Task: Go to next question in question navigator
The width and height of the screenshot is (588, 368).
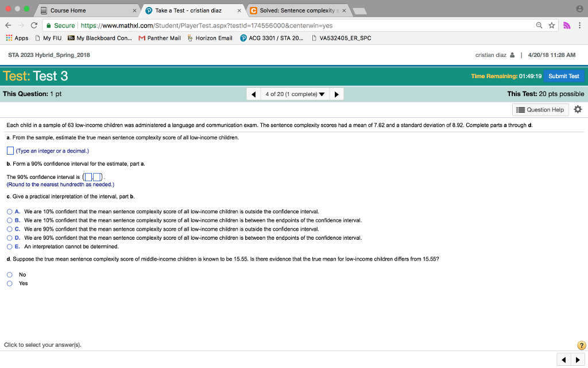Action: pos(336,94)
